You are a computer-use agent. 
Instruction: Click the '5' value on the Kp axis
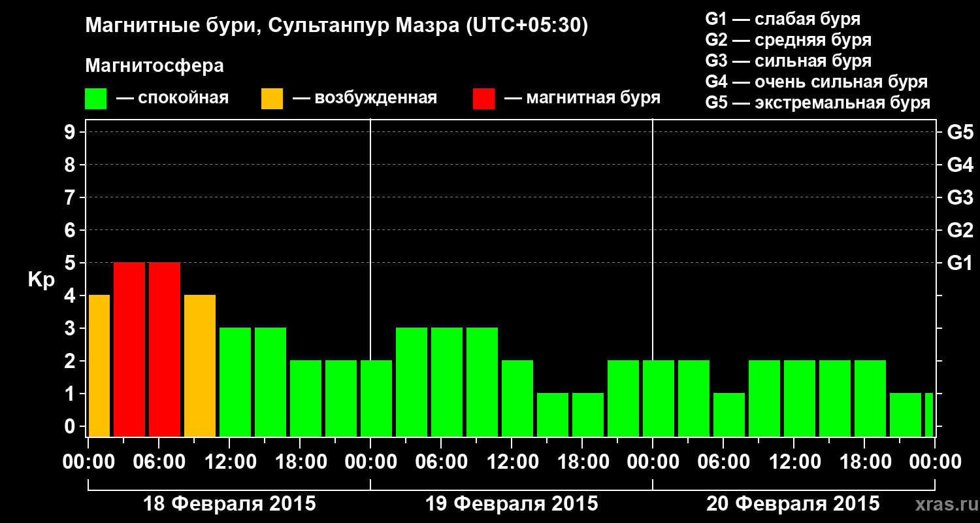point(71,263)
